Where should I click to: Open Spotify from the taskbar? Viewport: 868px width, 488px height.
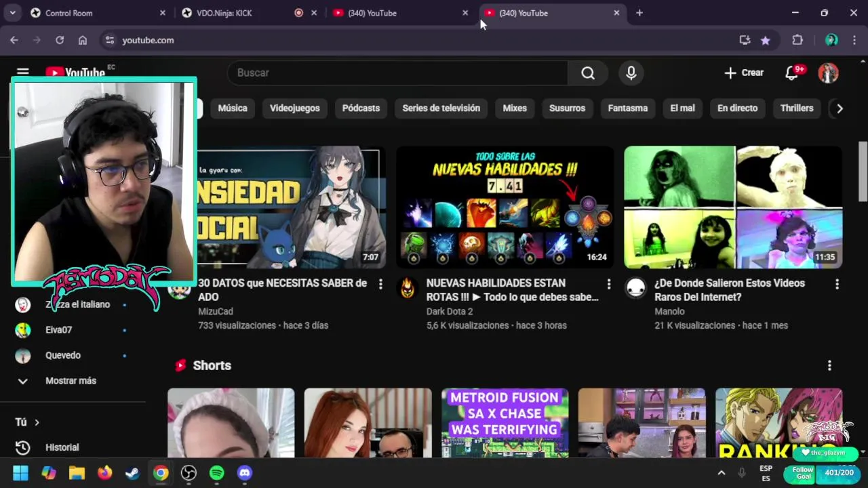[216, 472]
